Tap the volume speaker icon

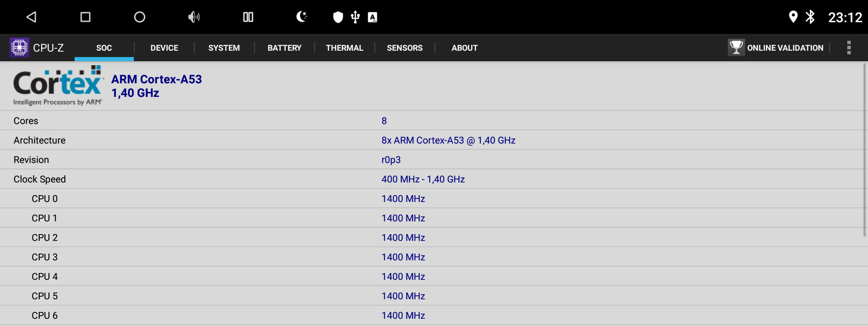coord(194,17)
